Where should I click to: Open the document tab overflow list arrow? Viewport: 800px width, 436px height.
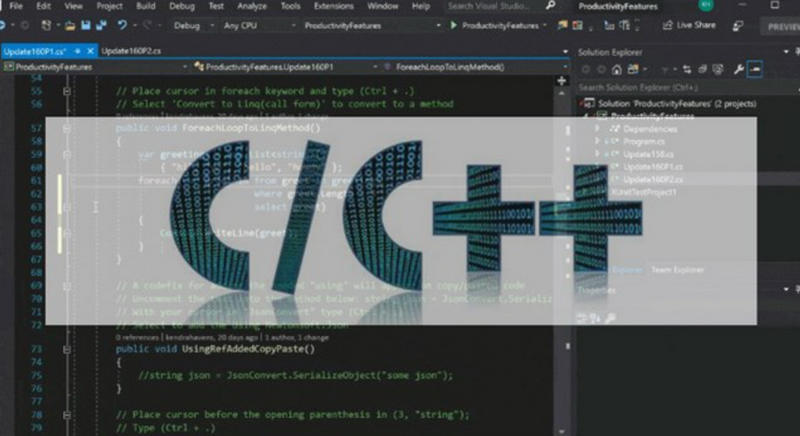pos(565,52)
